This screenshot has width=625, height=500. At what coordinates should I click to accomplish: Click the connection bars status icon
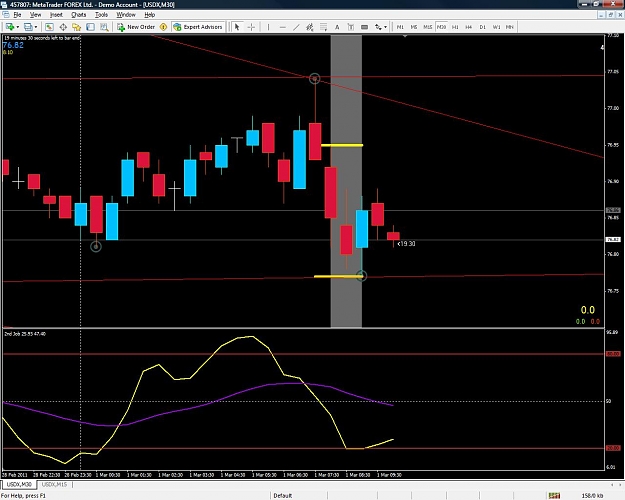554,495
